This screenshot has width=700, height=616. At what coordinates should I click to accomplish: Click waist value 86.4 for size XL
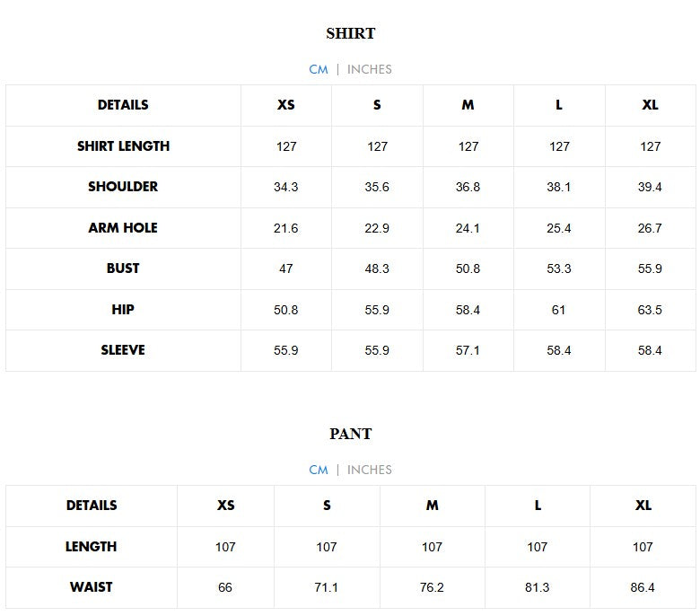pos(643,588)
